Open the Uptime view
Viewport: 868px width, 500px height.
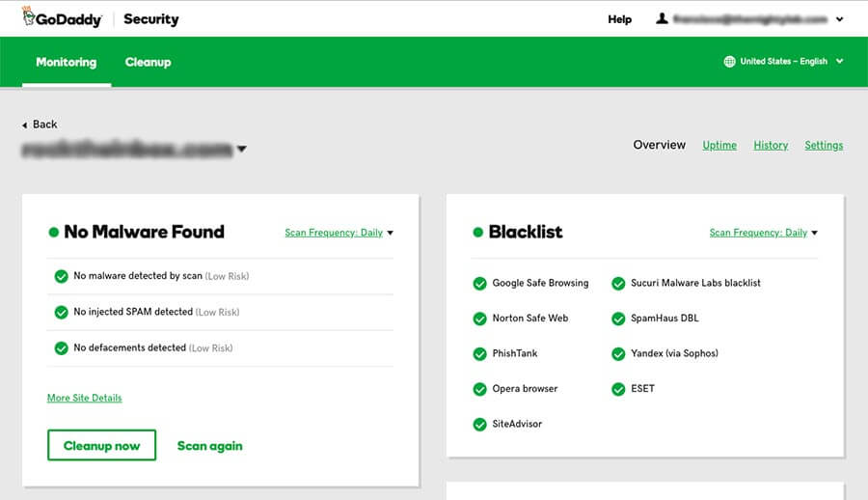click(x=719, y=145)
